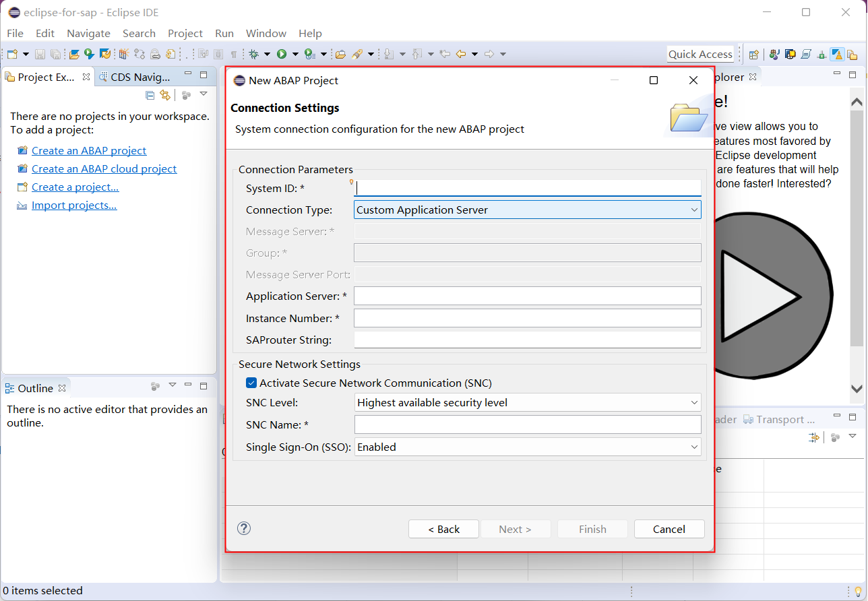
Task: Collapse All in Project Explorer
Action: pyautogui.click(x=150, y=95)
